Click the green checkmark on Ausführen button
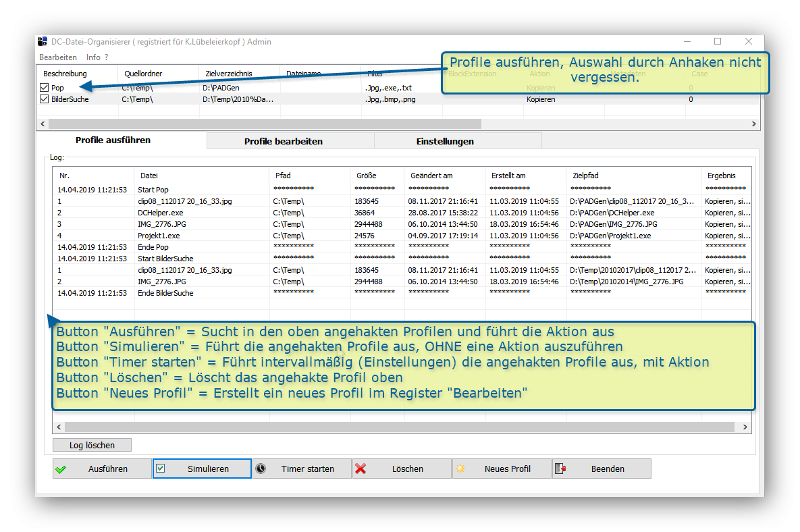This screenshot has width=800, height=532. tap(61, 469)
